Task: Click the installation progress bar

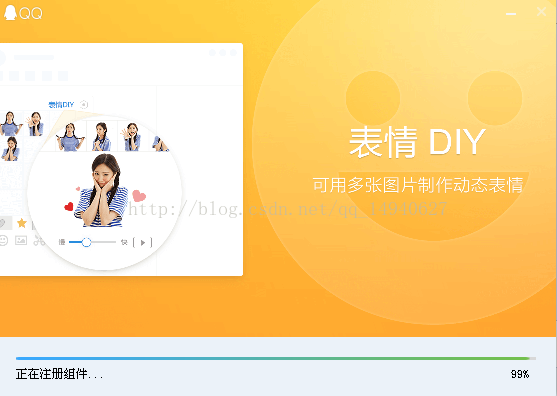Action: coord(276,358)
